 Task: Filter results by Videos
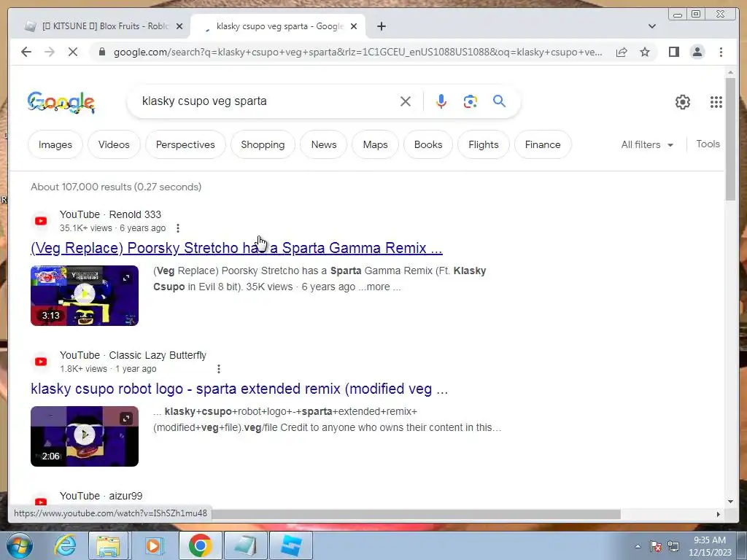click(x=114, y=144)
